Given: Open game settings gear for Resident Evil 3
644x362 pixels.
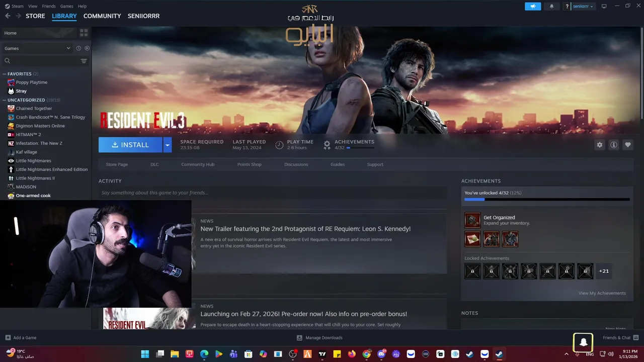Looking at the screenshot, I should click(x=599, y=145).
